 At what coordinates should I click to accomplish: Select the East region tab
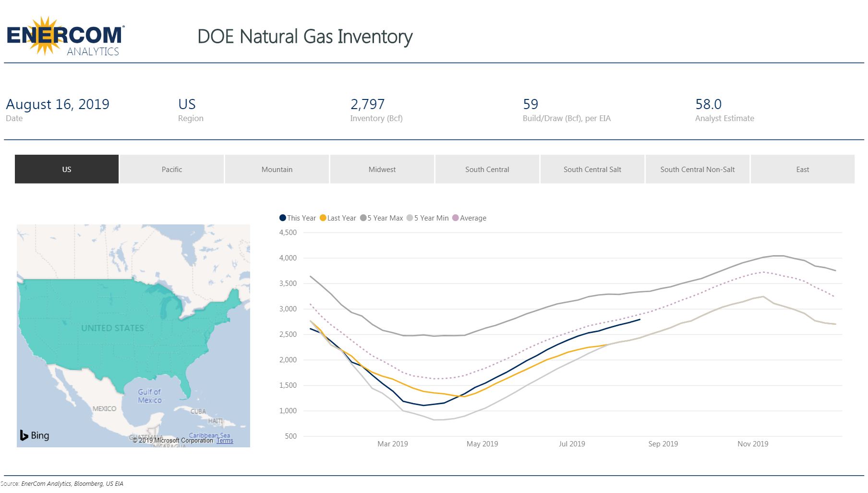pos(802,169)
